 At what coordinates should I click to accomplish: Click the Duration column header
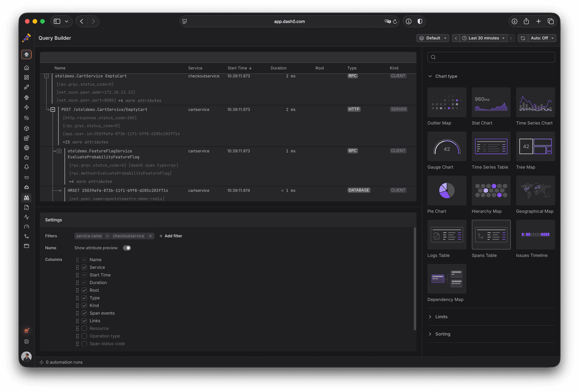pos(278,68)
